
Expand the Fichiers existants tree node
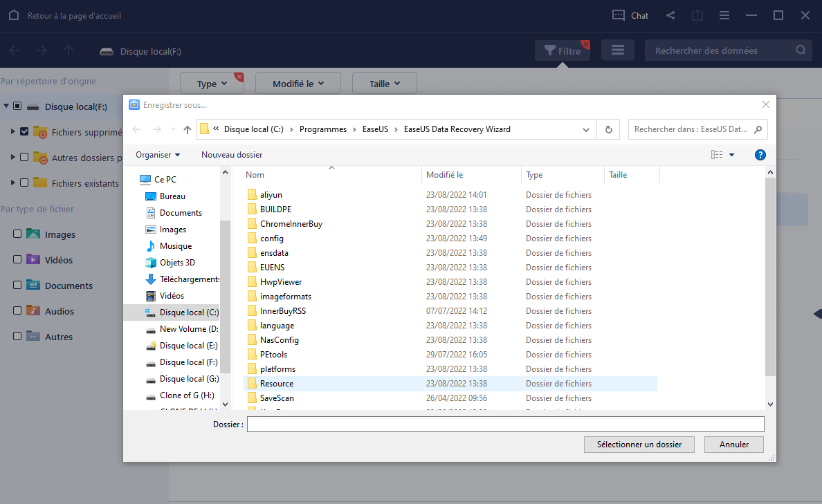(12, 183)
